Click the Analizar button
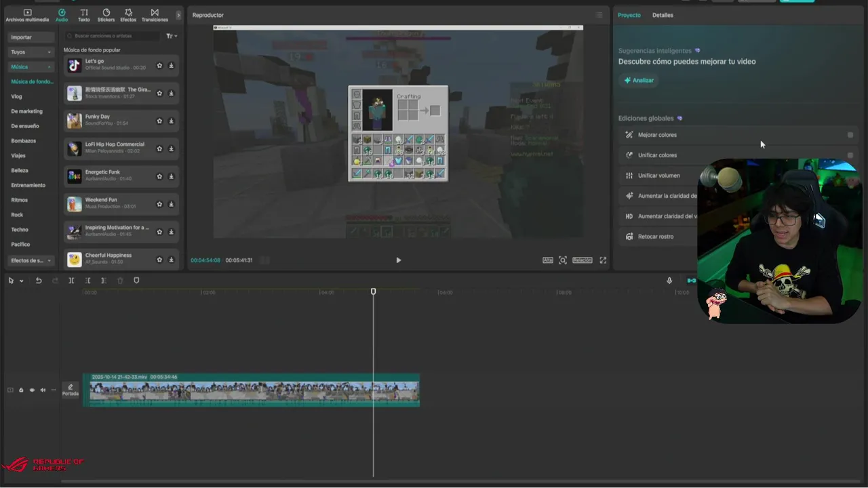 (639, 80)
